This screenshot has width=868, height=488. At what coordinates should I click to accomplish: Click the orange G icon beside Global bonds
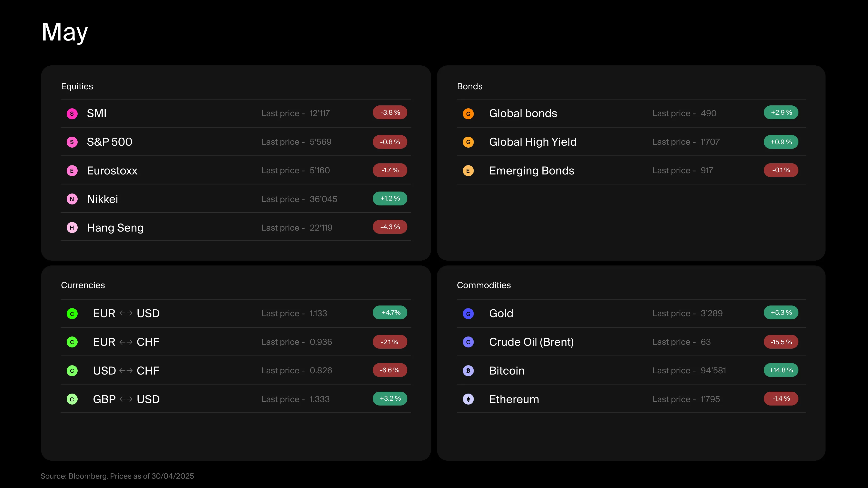pyautogui.click(x=468, y=113)
